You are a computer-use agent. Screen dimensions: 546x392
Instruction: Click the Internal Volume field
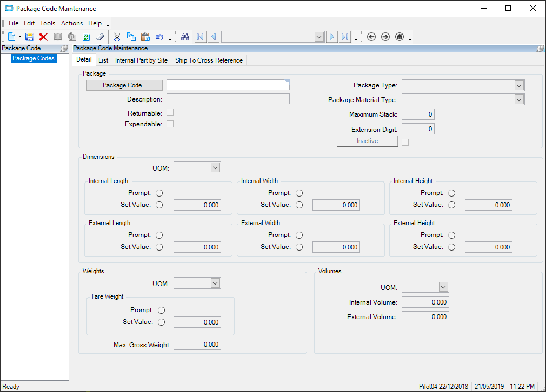425,302
